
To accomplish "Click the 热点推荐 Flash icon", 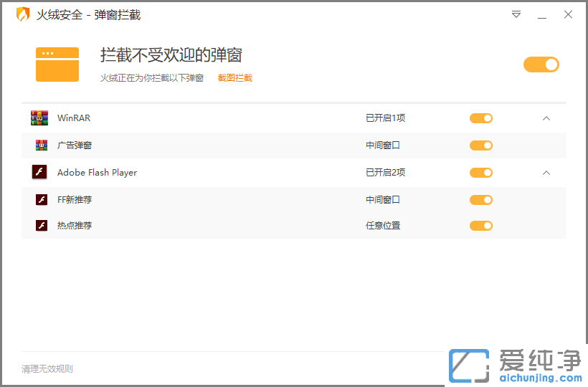I will point(42,226).
